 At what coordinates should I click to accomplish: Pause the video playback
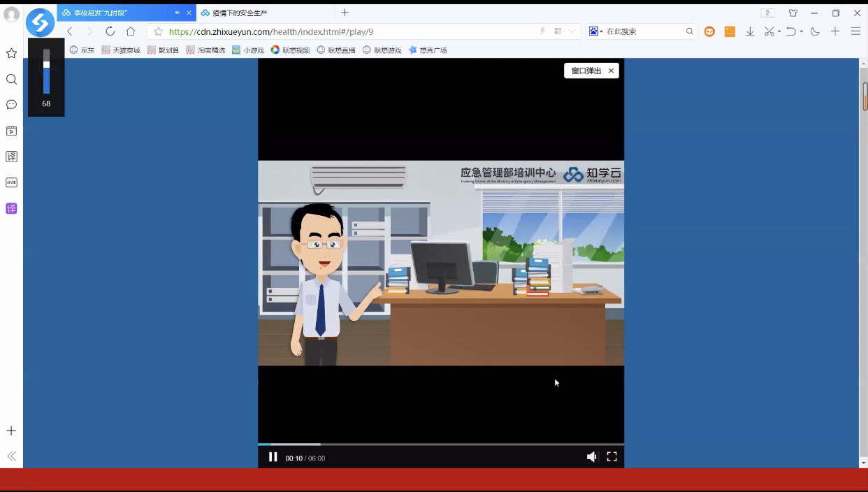click(273, 457)
